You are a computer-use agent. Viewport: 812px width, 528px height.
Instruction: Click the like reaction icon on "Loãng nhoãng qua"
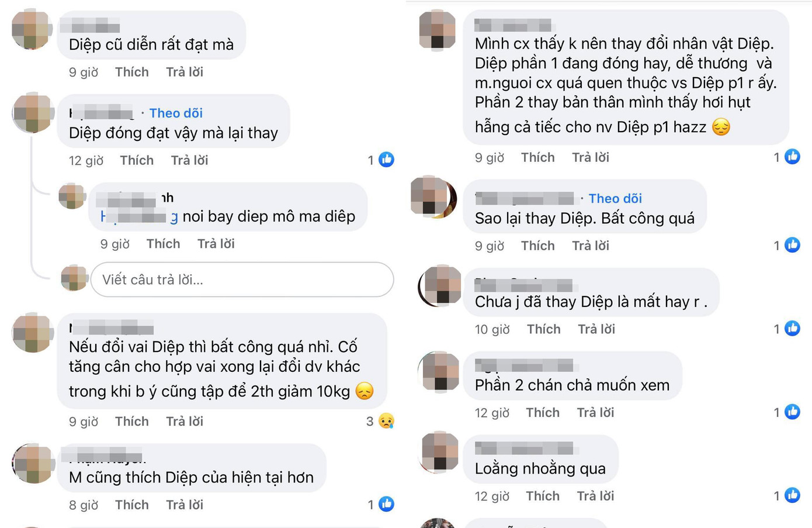792,496
